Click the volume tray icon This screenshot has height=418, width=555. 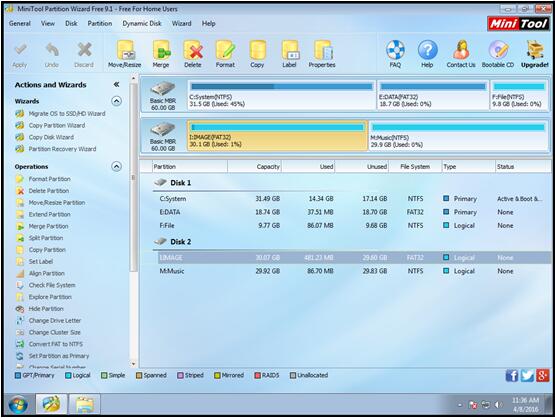[x=499, y=405]
